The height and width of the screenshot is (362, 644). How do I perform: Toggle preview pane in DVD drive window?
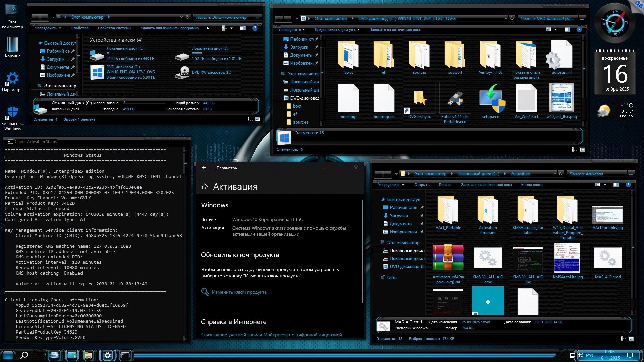click(x=567, y=29)
